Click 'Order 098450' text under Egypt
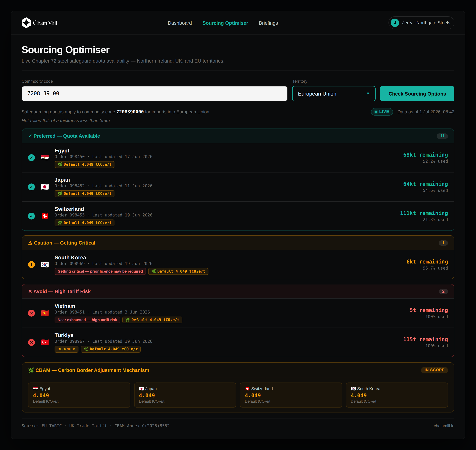Viewport: 476px width, 450px height. click(70, 157)
